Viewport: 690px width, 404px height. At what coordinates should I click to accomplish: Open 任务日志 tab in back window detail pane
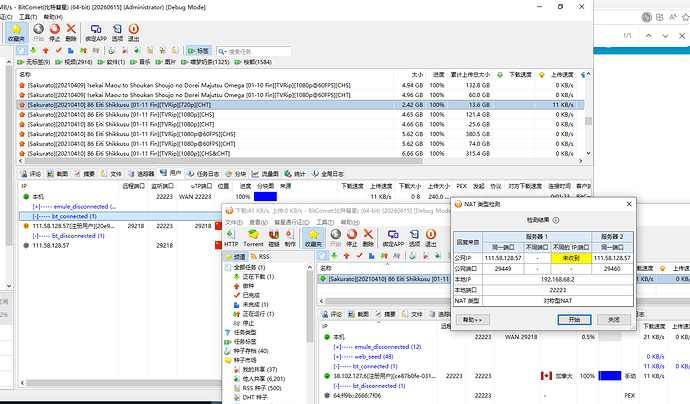(203, 174)
